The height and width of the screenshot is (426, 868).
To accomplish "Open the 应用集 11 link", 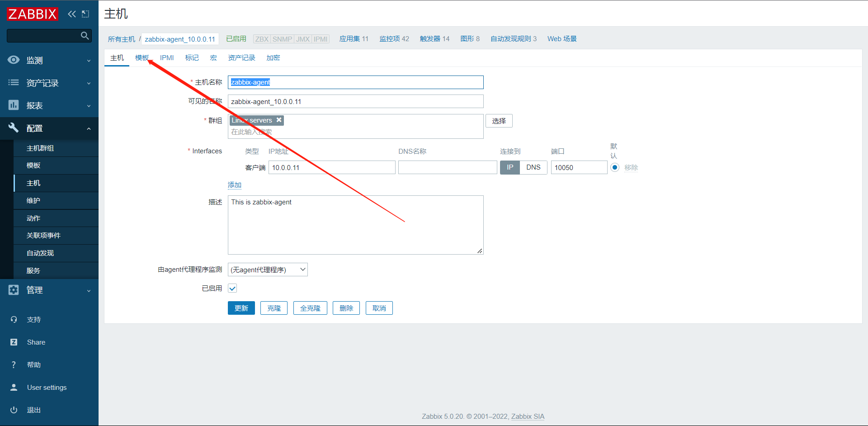I will [x=354, y=39].
